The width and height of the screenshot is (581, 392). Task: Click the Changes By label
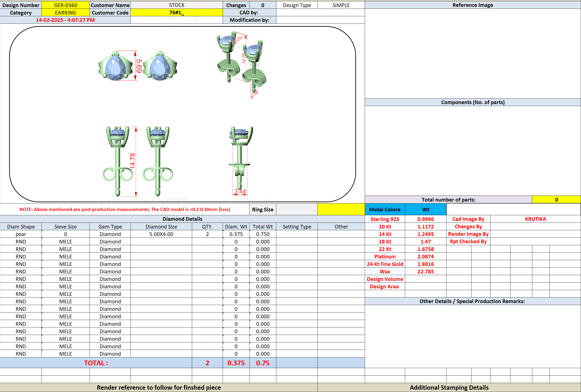coord(468,227)
